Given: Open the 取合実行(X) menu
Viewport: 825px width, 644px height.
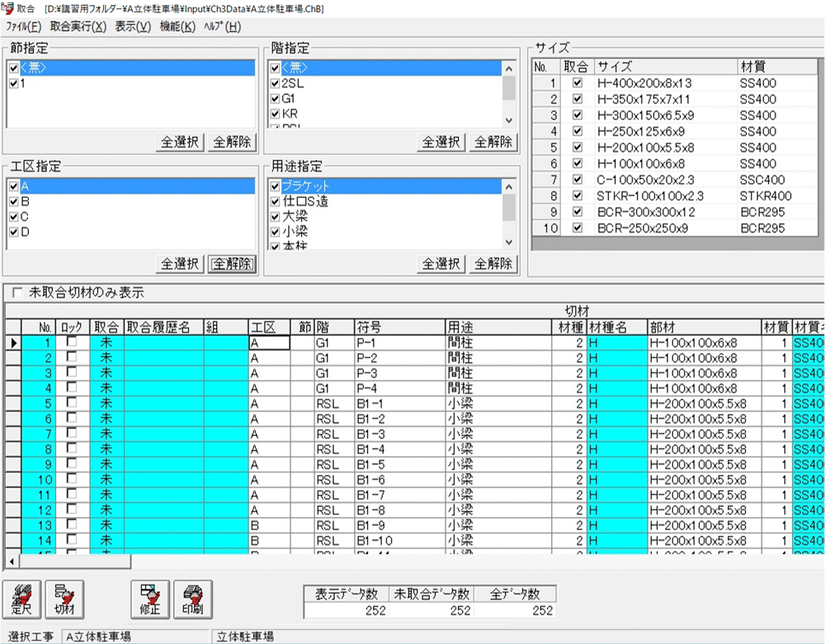Looking at the screenshot, I should pos(78,26).
